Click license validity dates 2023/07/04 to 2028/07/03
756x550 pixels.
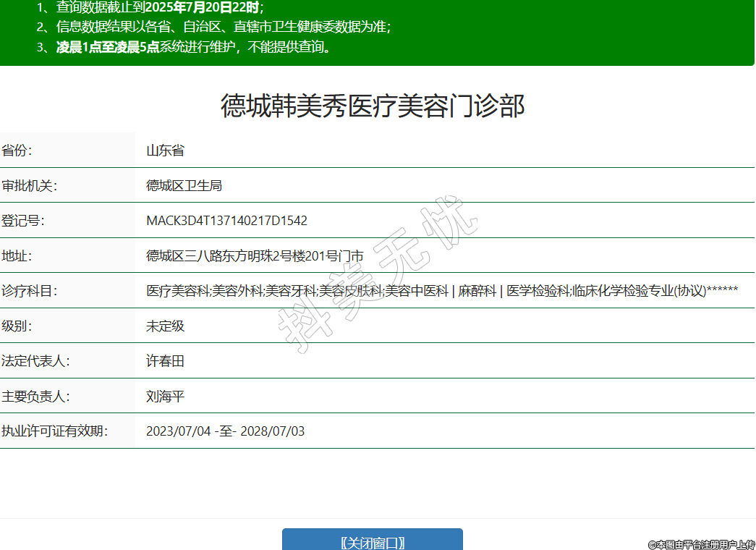[225, 431]
